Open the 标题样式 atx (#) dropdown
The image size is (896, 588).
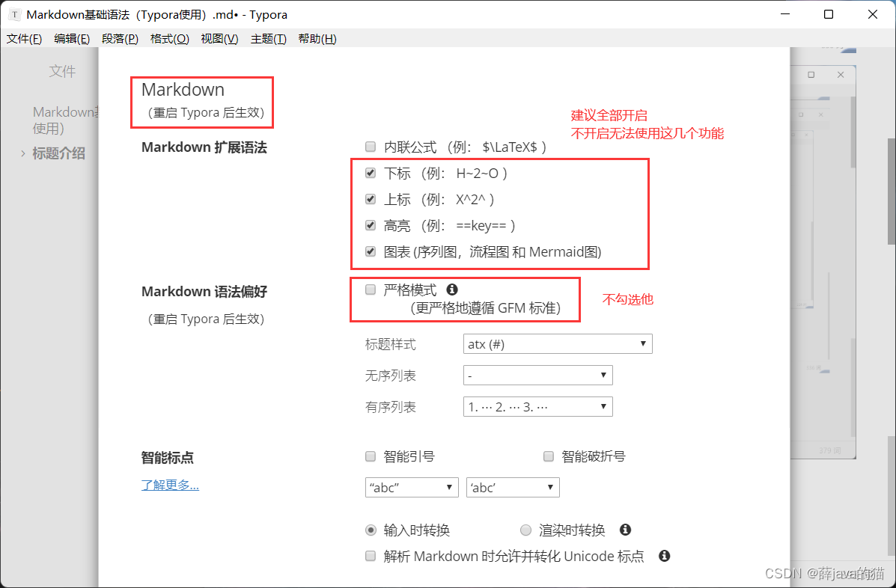tap(558, 344)
